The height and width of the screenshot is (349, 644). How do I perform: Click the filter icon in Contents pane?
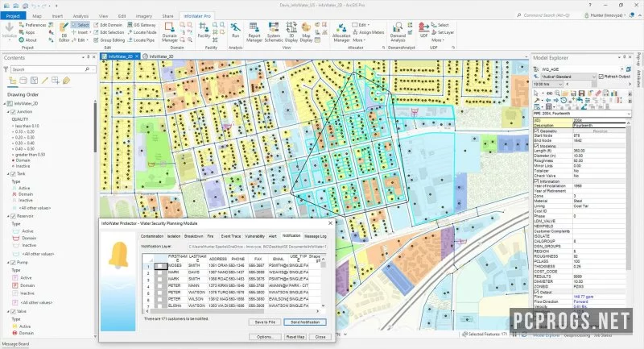6,69
